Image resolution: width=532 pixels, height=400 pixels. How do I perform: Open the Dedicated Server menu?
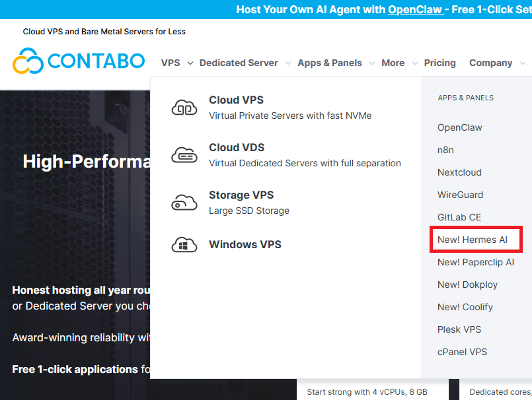tap(239, 63)
